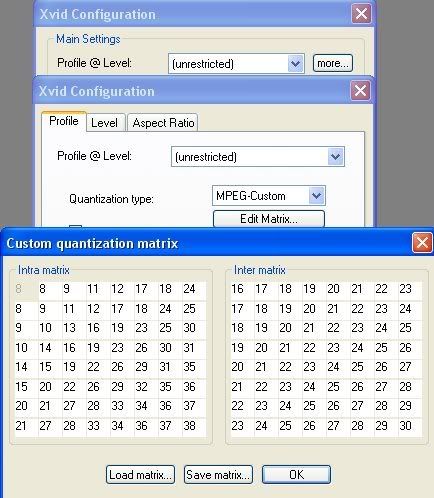The height and width of the screenshot is (498, 434).
Task: Click the Edit Matrix button
Action: [x=269, y=219]
